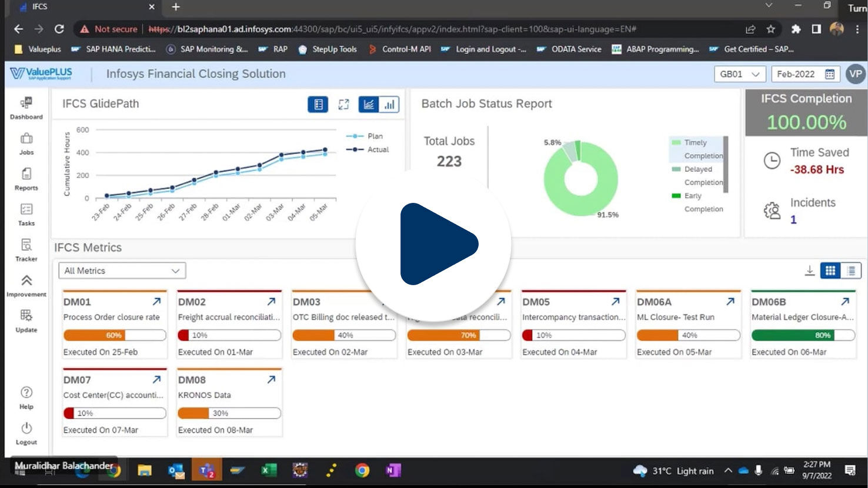This screenshot has width=868, height=488.
Task: Download the IFCS Metrics data
Action: click(810, 270)
